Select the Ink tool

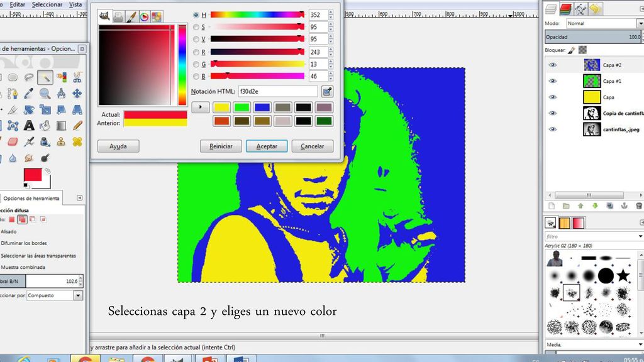(45, 142)
